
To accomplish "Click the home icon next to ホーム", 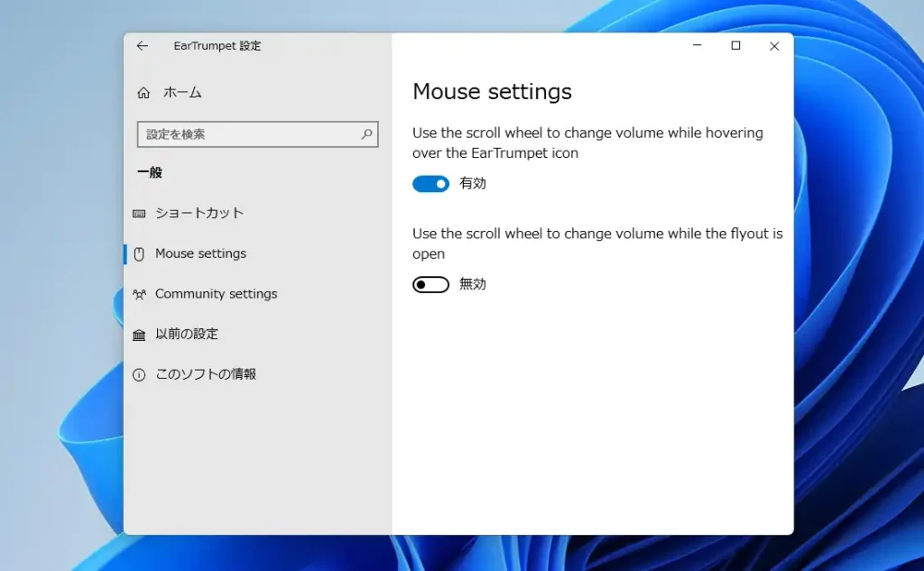I will pos(143,92).
